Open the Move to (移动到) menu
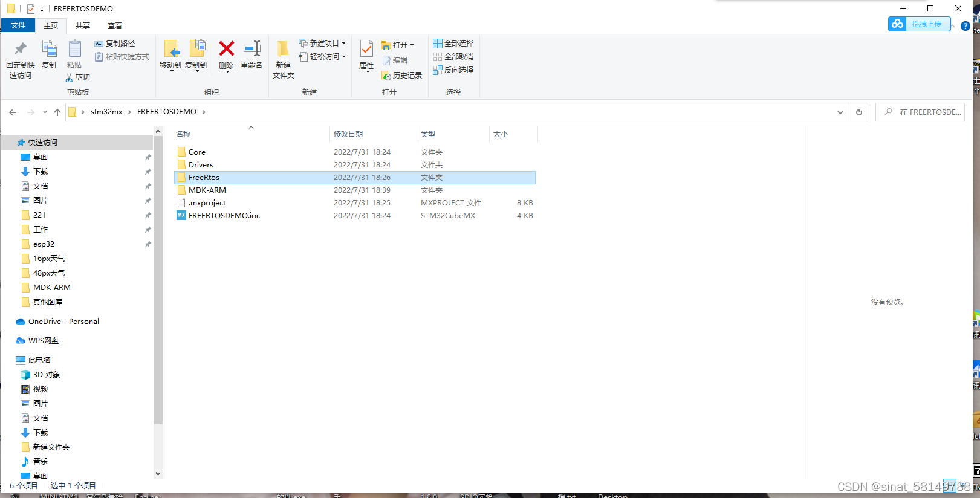 pos(170,56)
